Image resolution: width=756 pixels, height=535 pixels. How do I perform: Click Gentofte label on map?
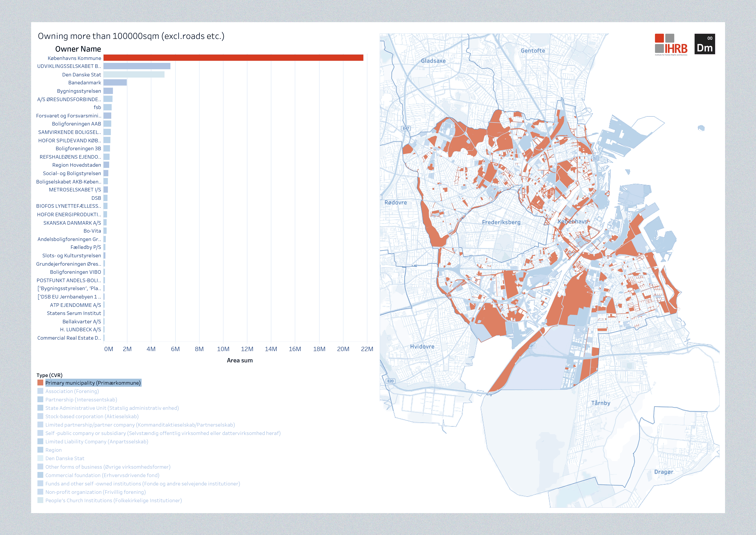[x=533, y=51]
